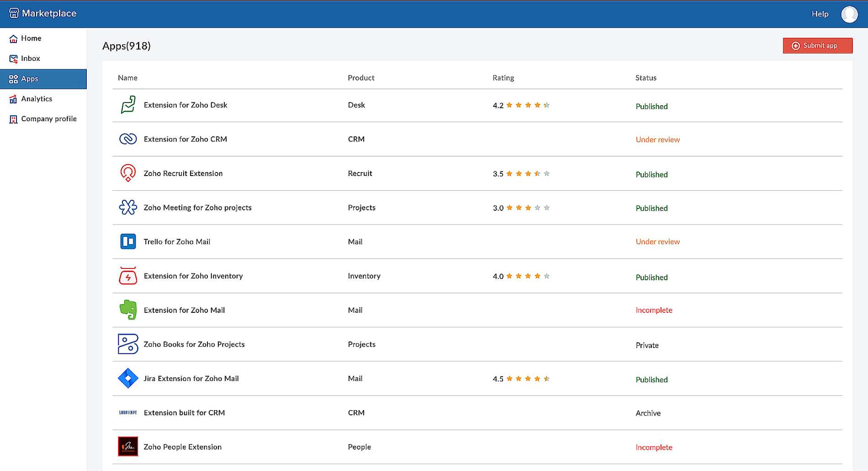
Task: Open Inbox from the sidebar
Action: (30, 59)
